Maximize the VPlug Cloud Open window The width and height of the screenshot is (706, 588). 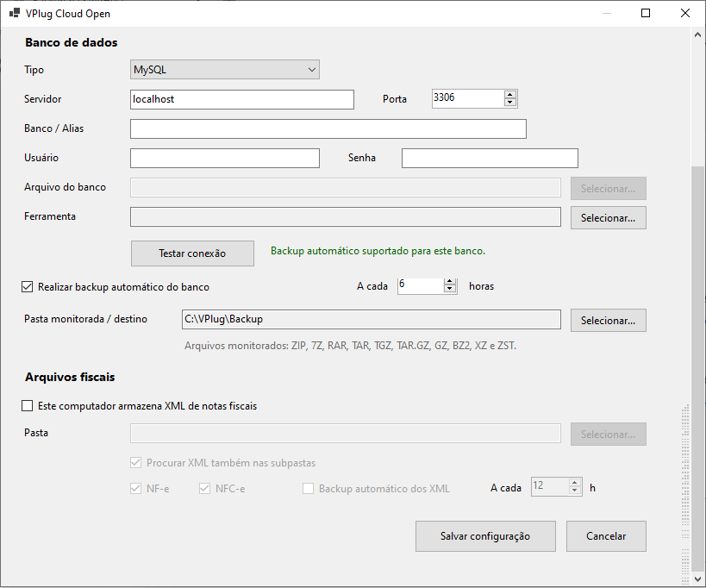(x=646, y=13)
